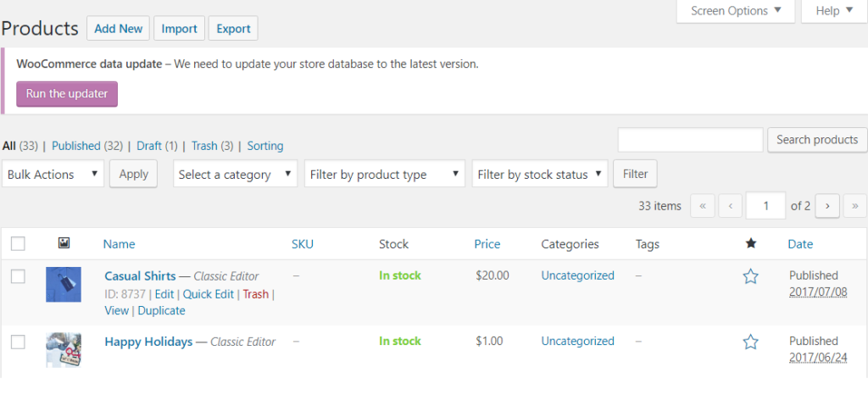The width and height of the screenshot is (868, 395).
Task: Go to next page arrow
Action: coord(827,205)
